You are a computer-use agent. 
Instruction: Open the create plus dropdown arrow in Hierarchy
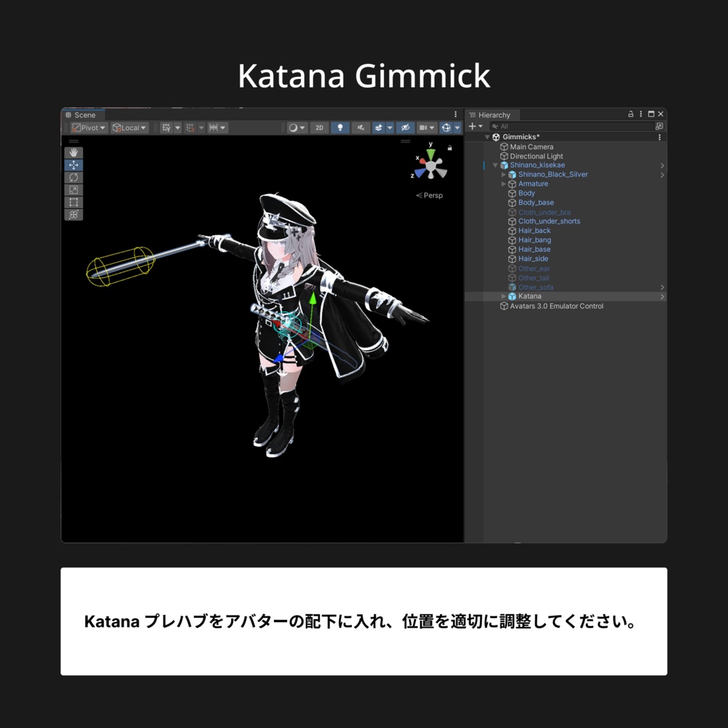point(481,127)
